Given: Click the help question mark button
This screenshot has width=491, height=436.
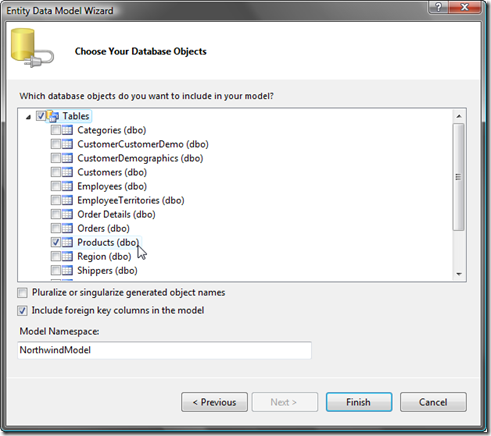Looking at the screenshot, I should click(438, 7).
